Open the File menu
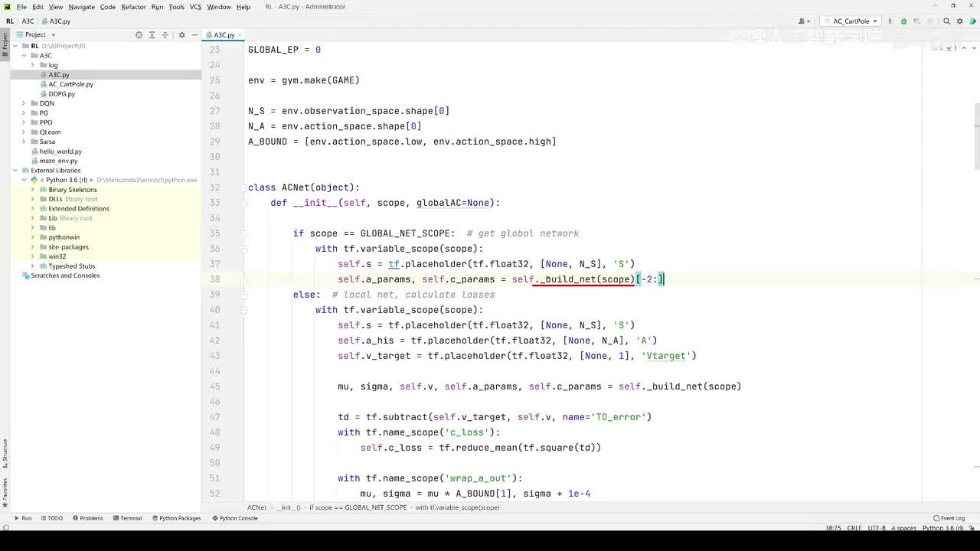Screen dimensions: 980x551 coord(21,7)
